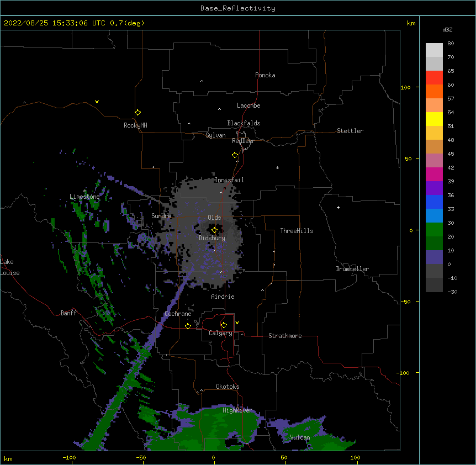Click the Sylvan label

coord(215,135)
